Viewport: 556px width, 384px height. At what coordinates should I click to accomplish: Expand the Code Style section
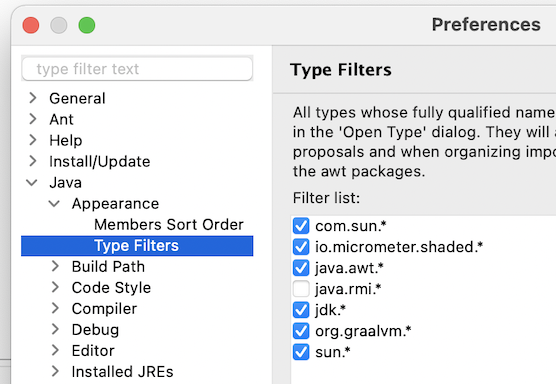(55, 287)
